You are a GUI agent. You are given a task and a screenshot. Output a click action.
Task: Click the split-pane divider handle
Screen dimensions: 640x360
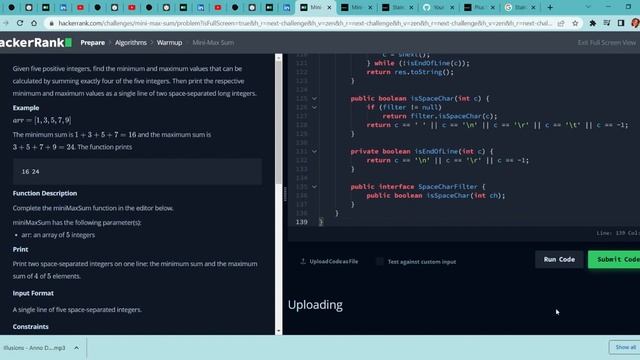coord(285,194)
